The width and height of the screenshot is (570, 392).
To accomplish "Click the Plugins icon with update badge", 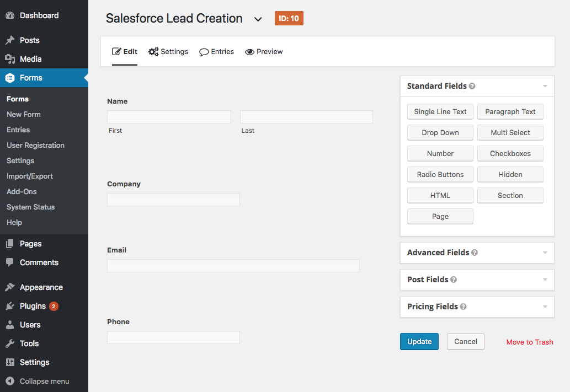I will tap(9, 306).
